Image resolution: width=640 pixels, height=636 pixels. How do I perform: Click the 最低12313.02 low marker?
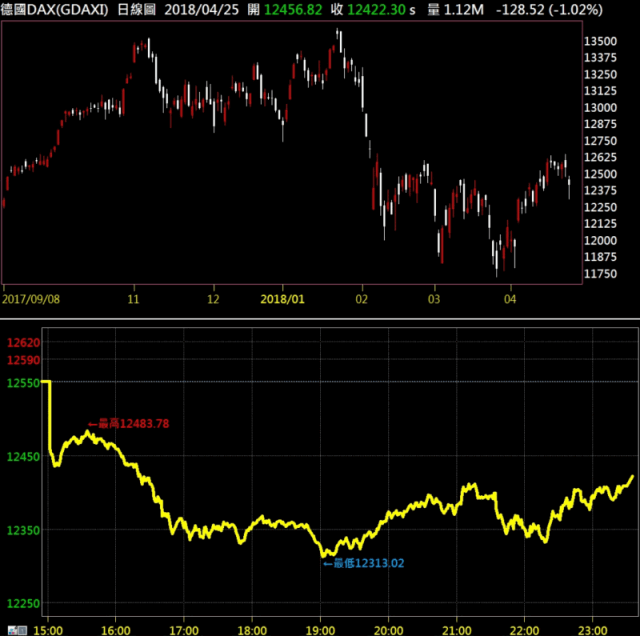363,564
